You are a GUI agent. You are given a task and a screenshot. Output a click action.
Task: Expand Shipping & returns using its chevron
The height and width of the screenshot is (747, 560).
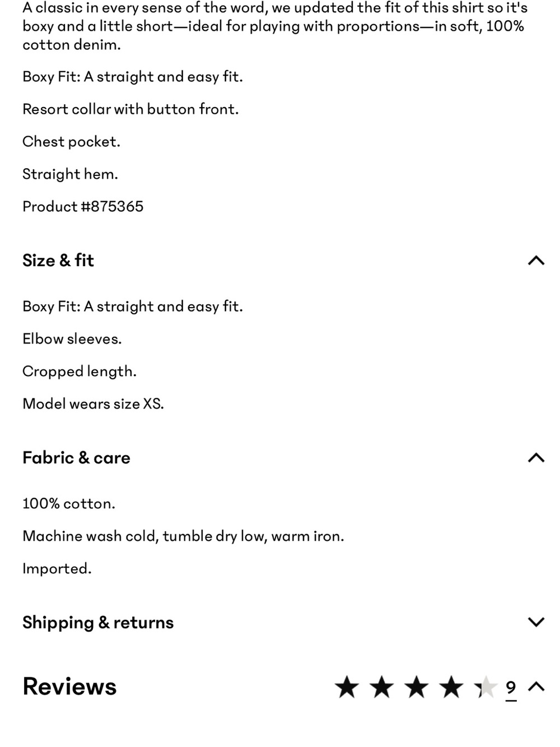point(536,622)
